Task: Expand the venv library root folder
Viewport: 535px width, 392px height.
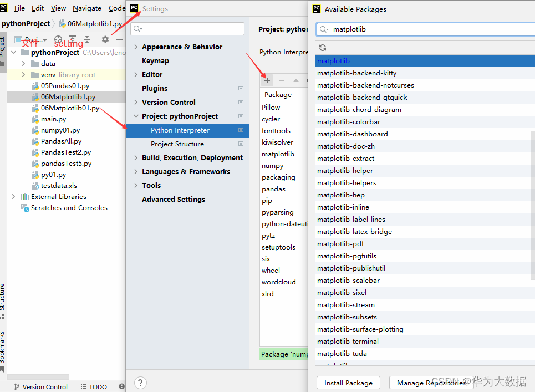Action: 23,74
